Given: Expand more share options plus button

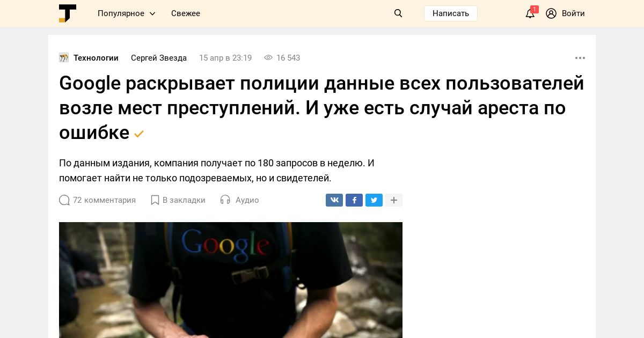Looking at the screenshot, I should pyautogui.click(x=394, y=200).
